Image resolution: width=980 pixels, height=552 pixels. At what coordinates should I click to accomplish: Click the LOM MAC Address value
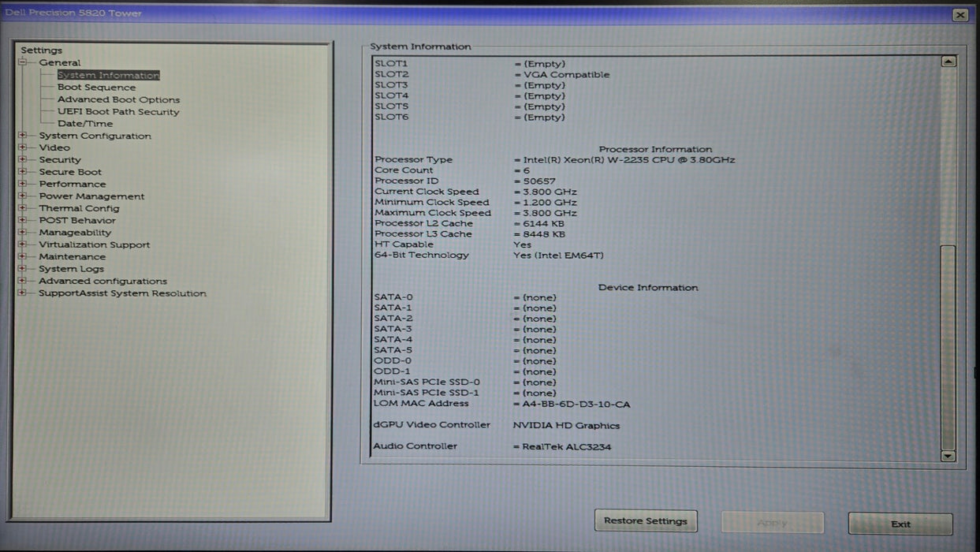tap(576, 405)
